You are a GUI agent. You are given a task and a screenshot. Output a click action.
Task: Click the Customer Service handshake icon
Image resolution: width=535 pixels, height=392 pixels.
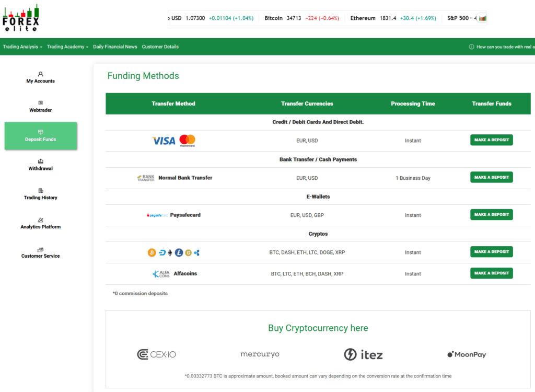coord(40,249)
